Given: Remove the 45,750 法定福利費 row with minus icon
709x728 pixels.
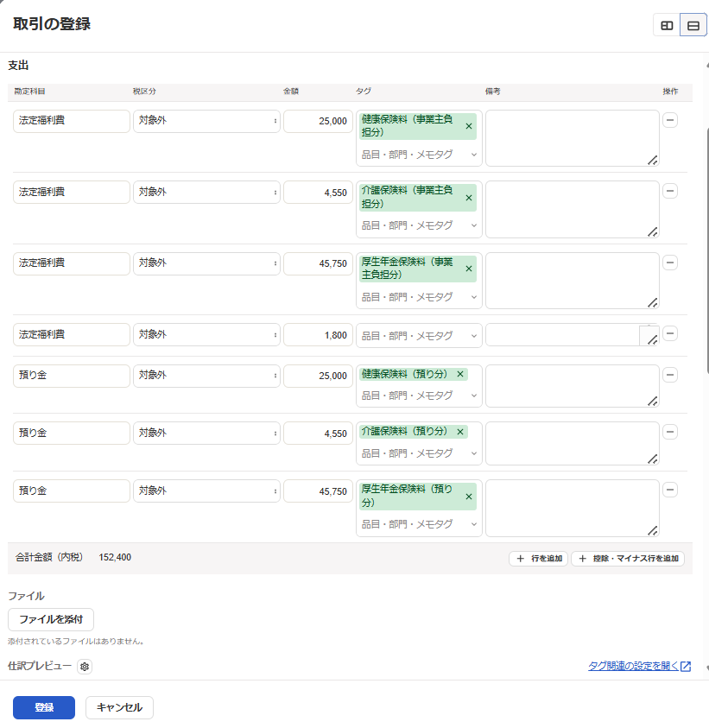Looking at the screenshot, I should click(670, 263).
